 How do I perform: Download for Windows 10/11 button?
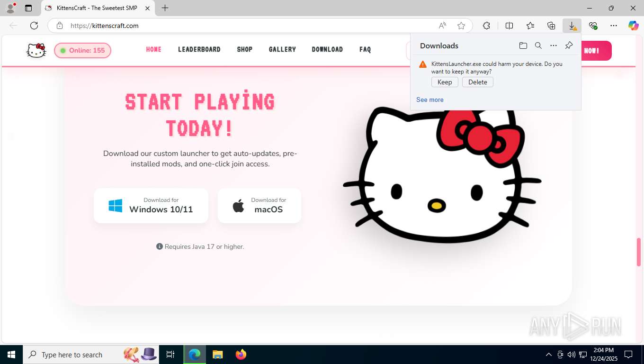(151, 206)
